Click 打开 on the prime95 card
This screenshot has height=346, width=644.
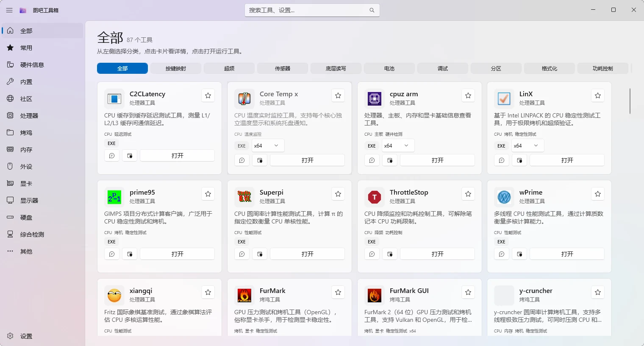178,254
